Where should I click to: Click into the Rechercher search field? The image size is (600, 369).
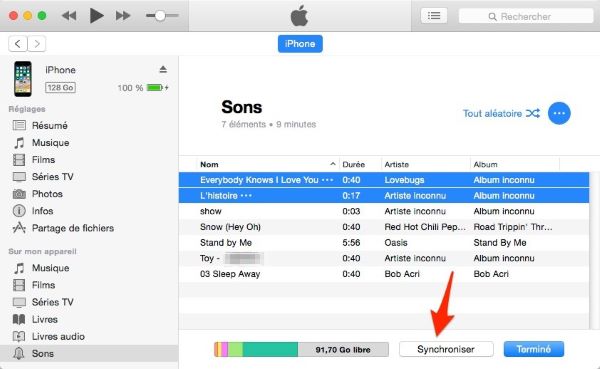coord(526,16)
